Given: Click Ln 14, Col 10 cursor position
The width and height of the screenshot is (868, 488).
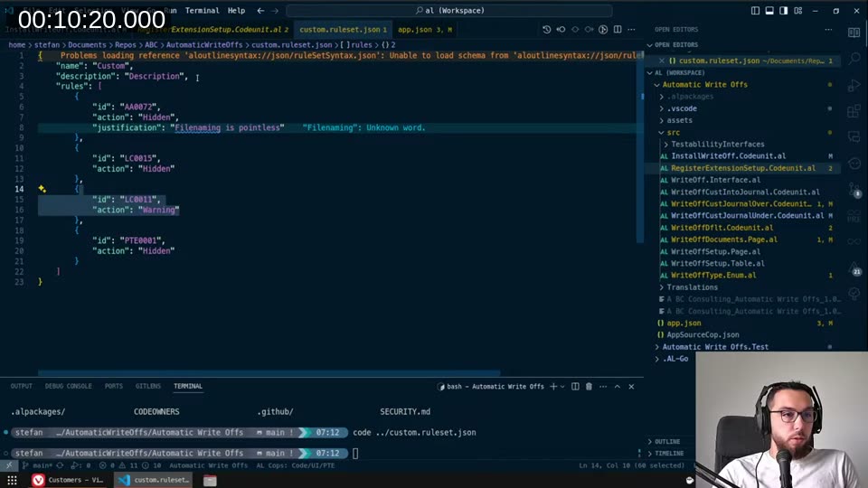Looking at the screenshot, I should pos(632,465).
